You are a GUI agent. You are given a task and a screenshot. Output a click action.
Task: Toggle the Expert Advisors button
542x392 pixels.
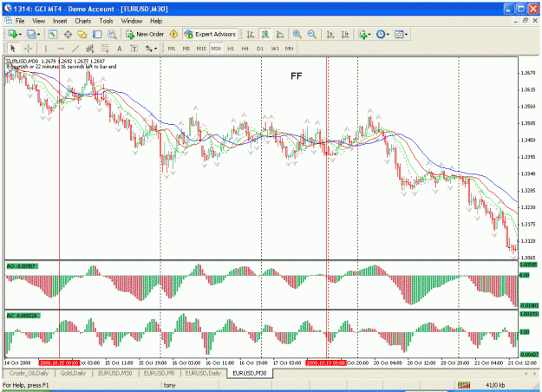pyautogui.click(x=210, y=34)
